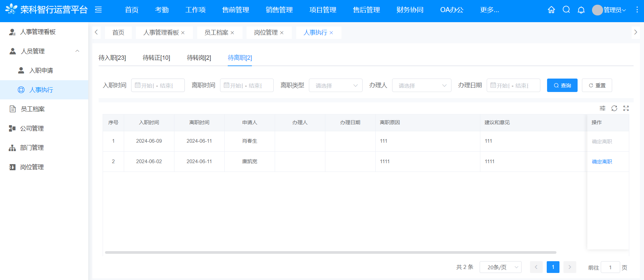Screen dimensions: 644x280
Task: Open the search magnifier icon in the header
Action: pyautogui.click(x=566, y=10)
